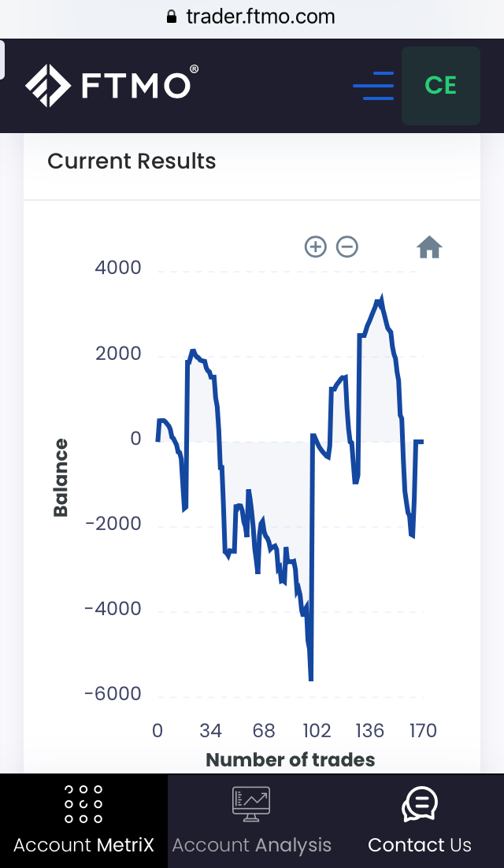504x868 pixels.
Task: Click the Current Results heading
Action: [132, 161]
